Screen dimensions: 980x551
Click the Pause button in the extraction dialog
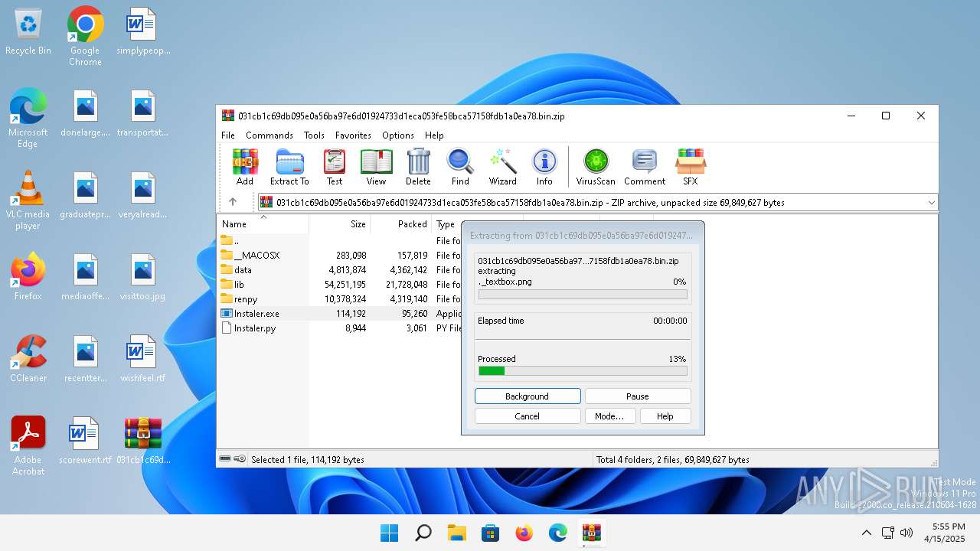pyautogui.click(x=638, y=396)
